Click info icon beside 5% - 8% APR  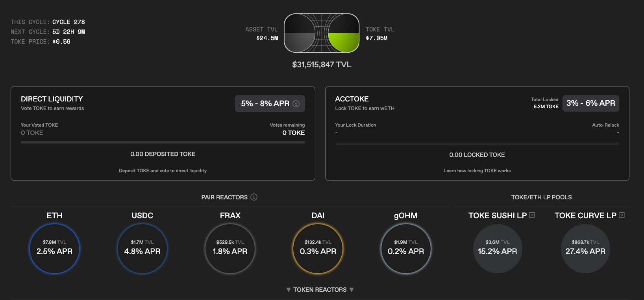[296, 104]
